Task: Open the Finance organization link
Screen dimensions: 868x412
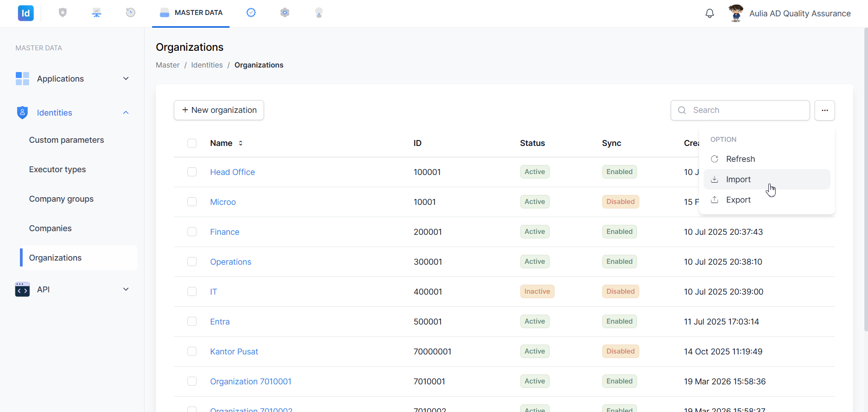Action: pyautogui.click(x=225, y=232)
